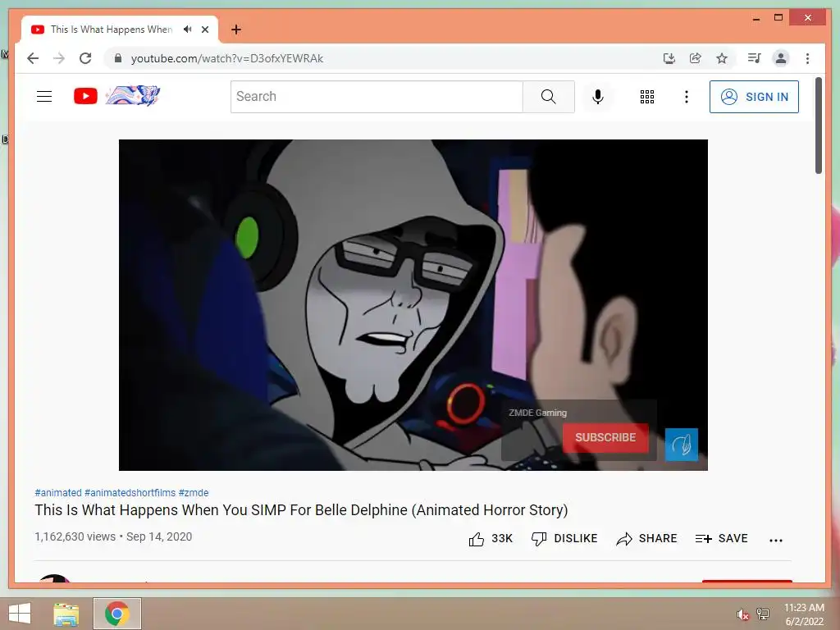This screenshot has height=630, width=840.
Task: Search with your voice microphone icon
Action: tap(598, 97)
